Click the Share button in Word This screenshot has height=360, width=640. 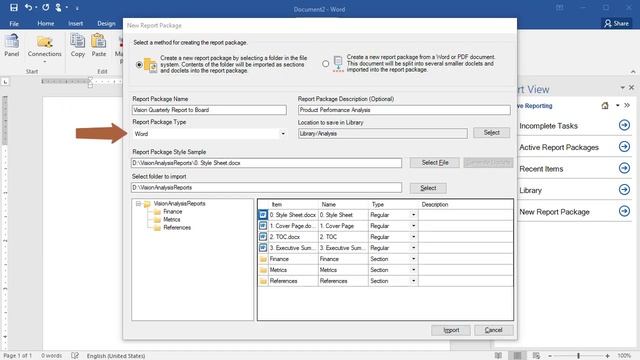pyautogui.click(x=616, y=23)
